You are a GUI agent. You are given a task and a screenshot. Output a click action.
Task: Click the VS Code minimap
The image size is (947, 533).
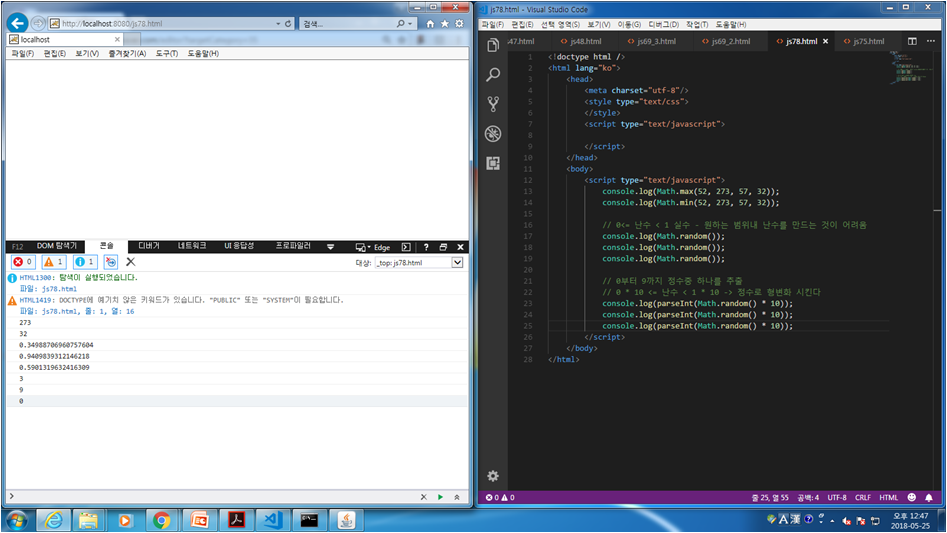pos(912,68)
